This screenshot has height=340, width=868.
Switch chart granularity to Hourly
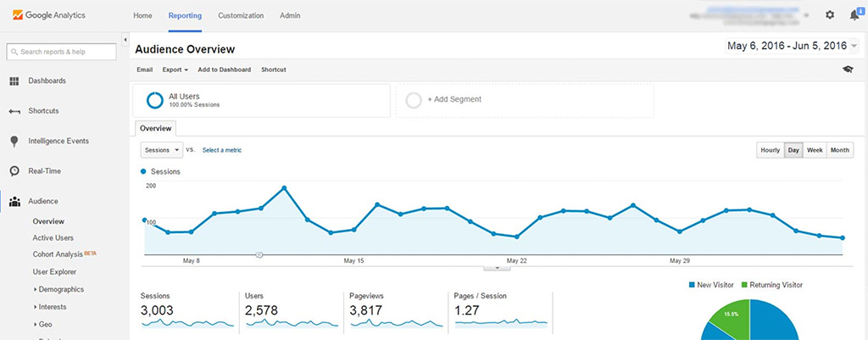(x=770, y=150)
